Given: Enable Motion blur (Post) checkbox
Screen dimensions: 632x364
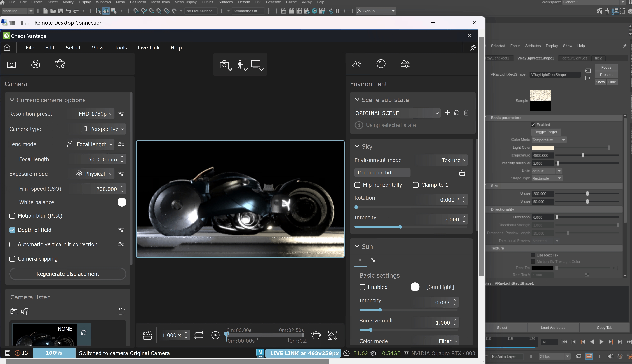Looking at the screenshot, I should click(x=12, y=216).
